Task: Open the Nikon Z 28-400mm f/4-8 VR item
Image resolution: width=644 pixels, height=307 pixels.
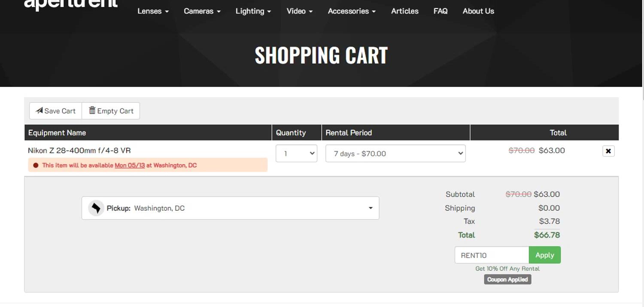Action: tap(79, 150)
